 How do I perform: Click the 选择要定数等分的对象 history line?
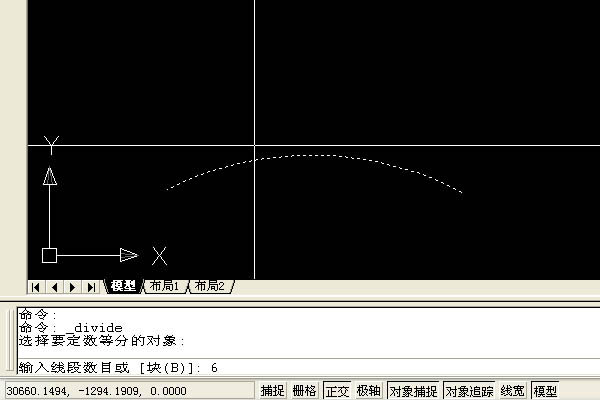click(102, 341)
